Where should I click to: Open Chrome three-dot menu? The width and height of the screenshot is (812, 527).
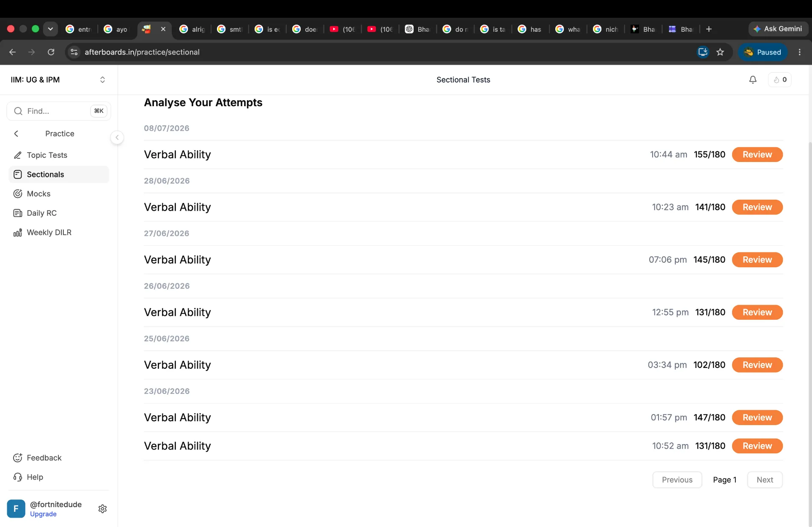pyautogui.click(x=799, y=52)
